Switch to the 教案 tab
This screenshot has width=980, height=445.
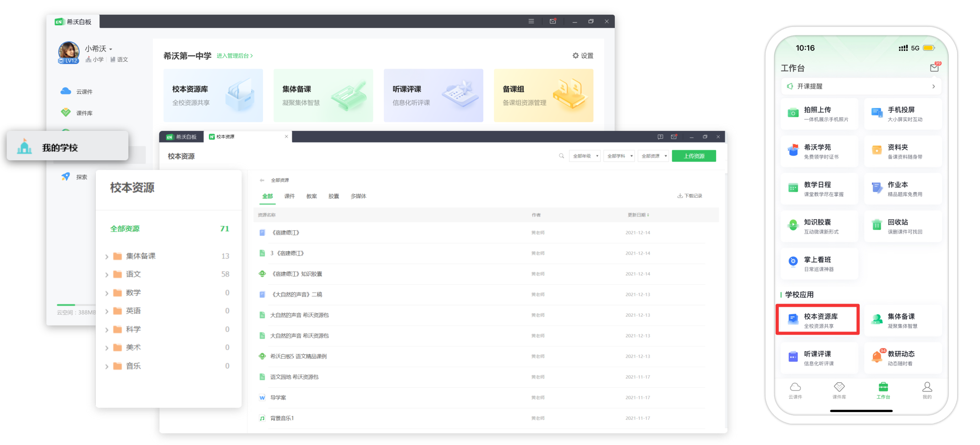coord(312,196)
